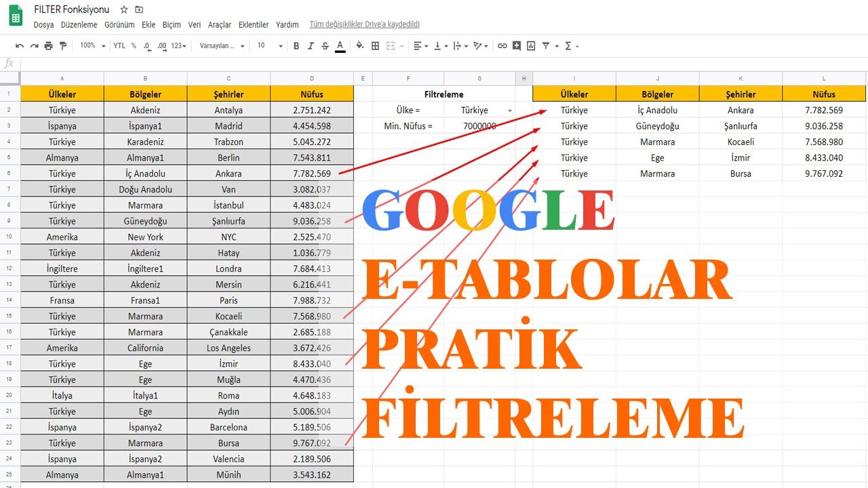Click the FILTER Fonksiyonu document title
The width and height of the screenshot is (868, 488).
pos(72,10)
